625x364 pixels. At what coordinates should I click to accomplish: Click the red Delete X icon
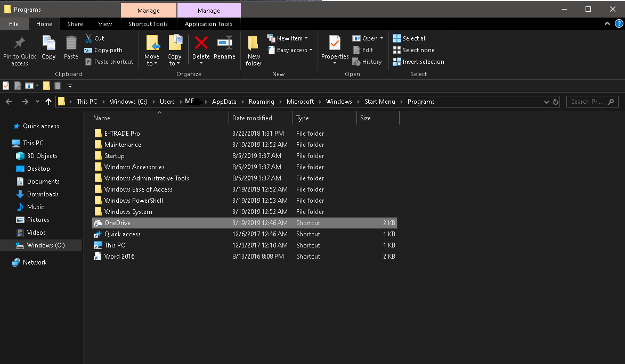201,43
